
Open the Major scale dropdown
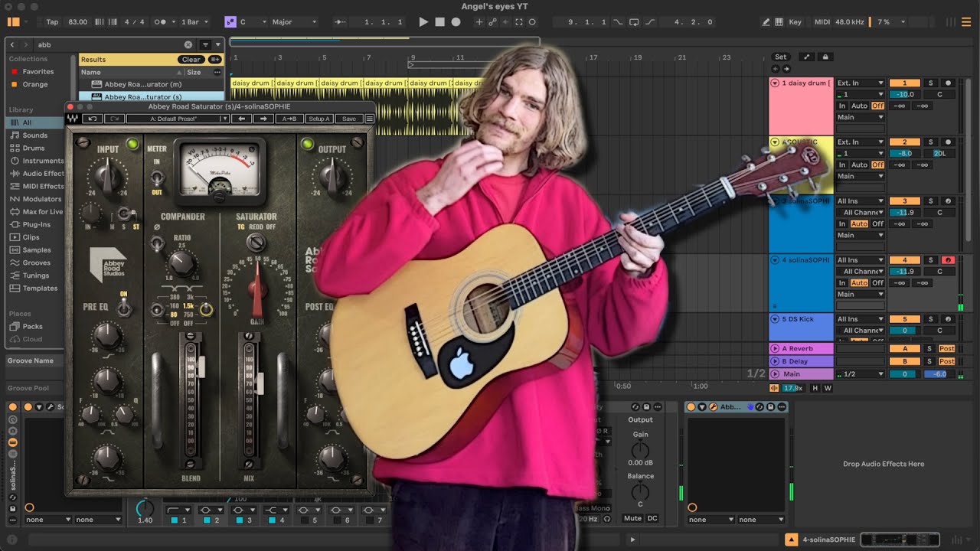[x=294, y=22]
